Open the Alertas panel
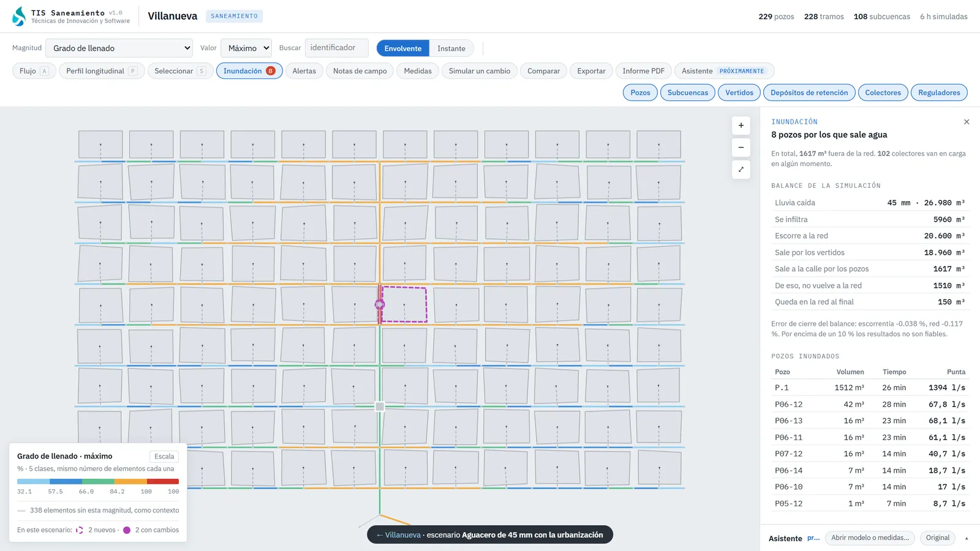This screenshot has width=980, height=551. [304, 71]
